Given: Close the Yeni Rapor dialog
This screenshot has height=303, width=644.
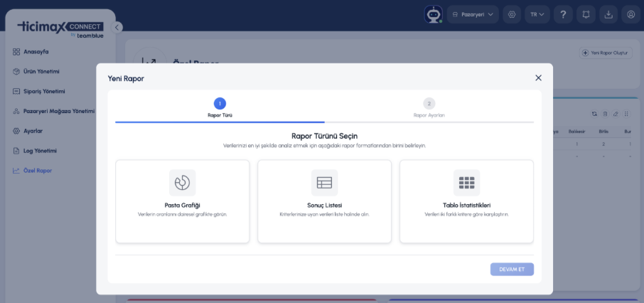Looking at the screenshot, I should [539, 78].
